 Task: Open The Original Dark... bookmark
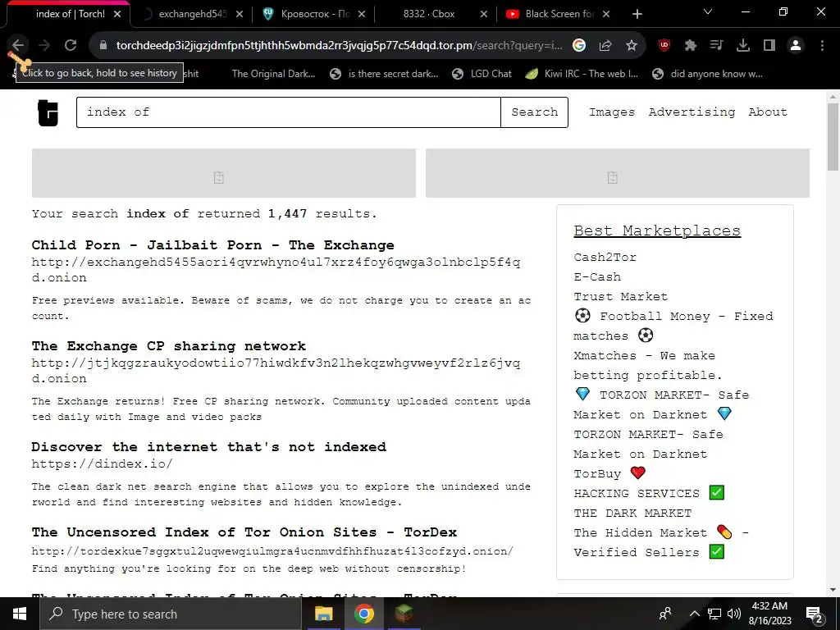[x=273, y=74]
